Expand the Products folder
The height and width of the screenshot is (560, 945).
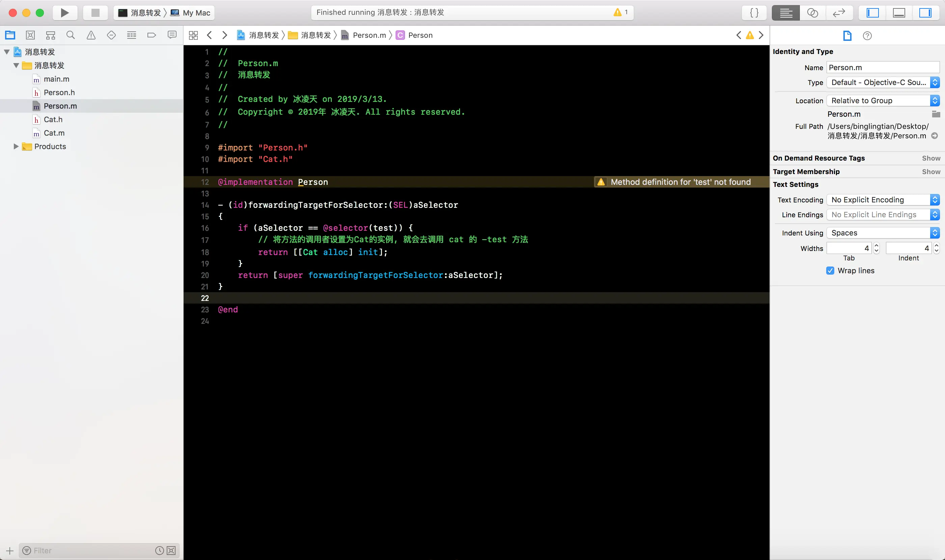(16, 146)
